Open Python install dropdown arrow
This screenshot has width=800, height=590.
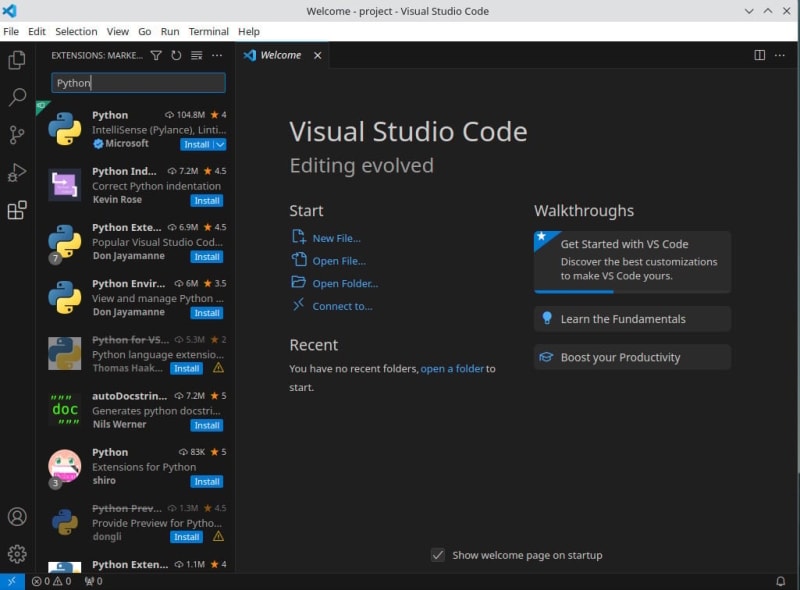(x=220, y=144)
